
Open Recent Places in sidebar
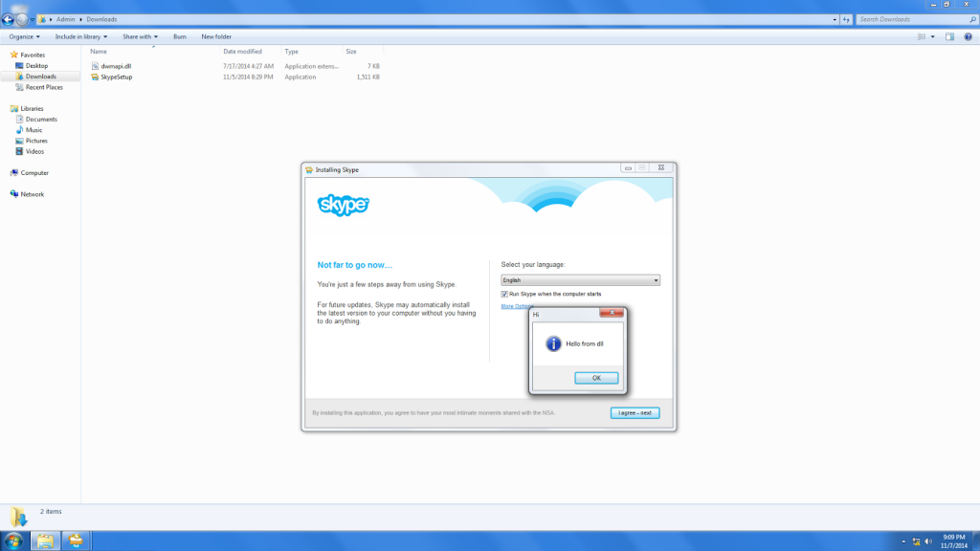44,87
